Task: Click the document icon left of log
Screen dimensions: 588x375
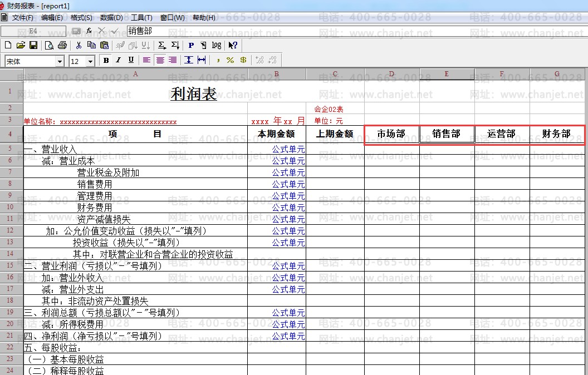Action: (203, 45)
